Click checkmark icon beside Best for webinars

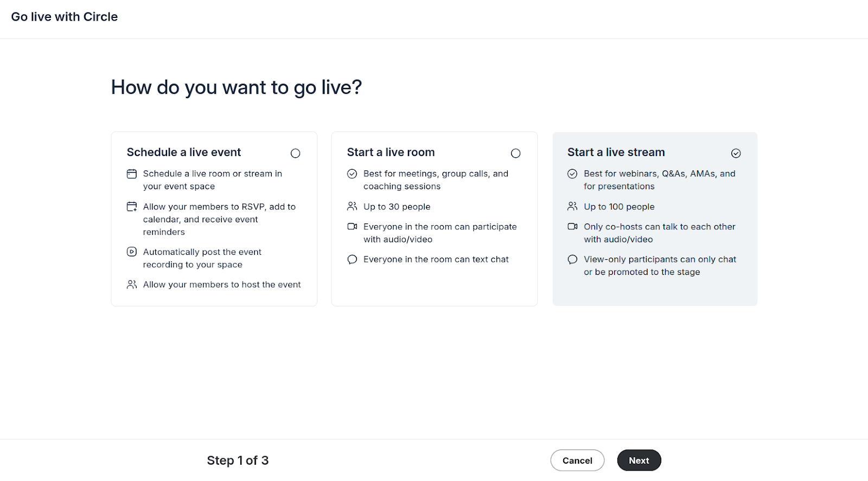pyautogui.click(x=572, y=174)
